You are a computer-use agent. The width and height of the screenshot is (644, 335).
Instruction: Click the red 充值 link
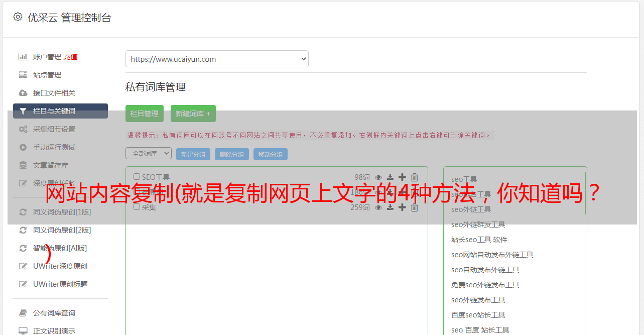[x=70, y=57]
